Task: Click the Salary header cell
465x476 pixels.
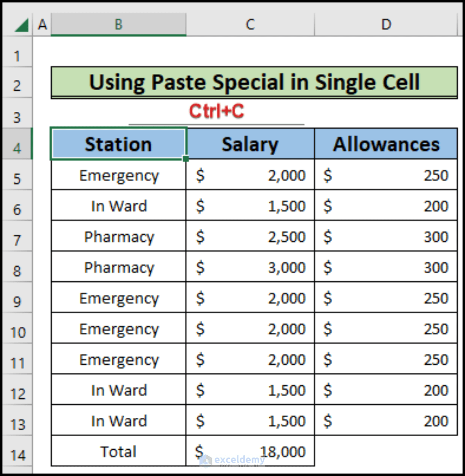Action: (x=250, y=144)
